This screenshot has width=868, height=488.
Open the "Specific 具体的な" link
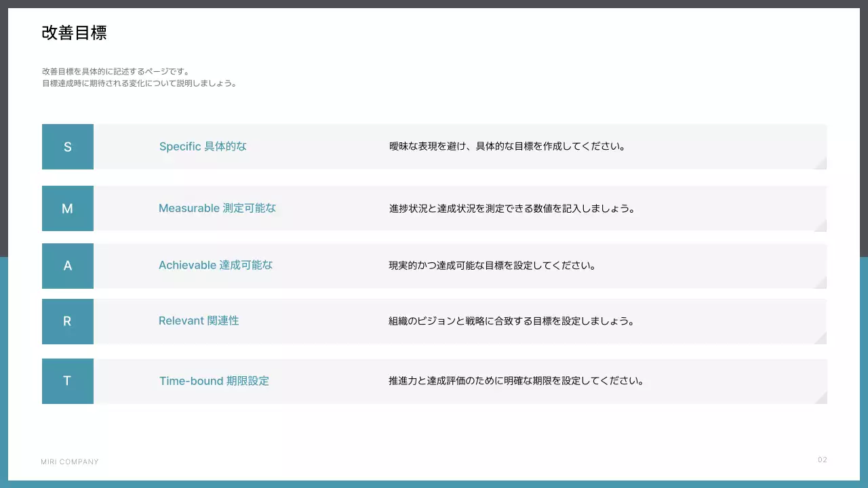coord(203,146)
